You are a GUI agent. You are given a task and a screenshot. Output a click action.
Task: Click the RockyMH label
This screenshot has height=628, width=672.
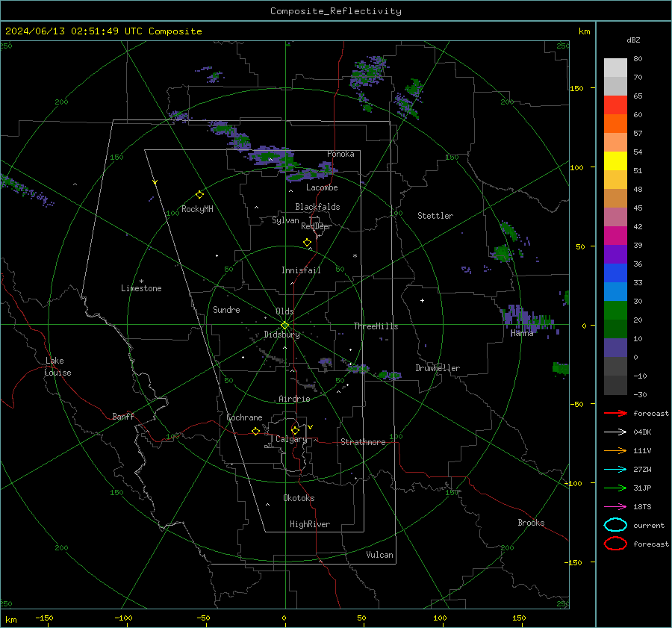(197, 209)
